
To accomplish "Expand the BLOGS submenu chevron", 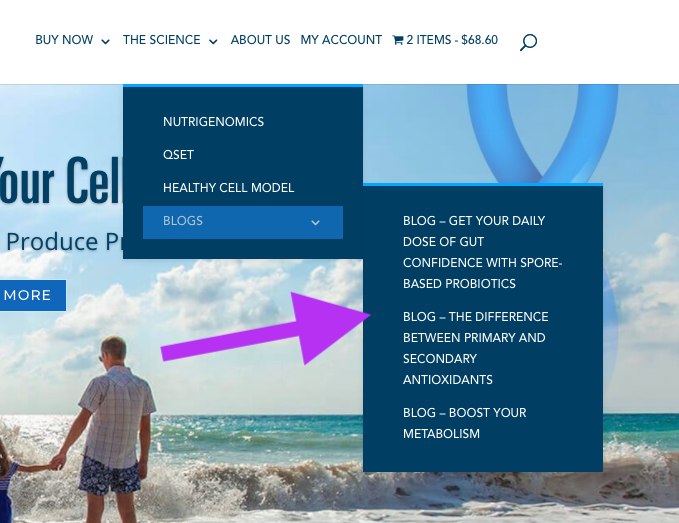I will pos(315,223).
